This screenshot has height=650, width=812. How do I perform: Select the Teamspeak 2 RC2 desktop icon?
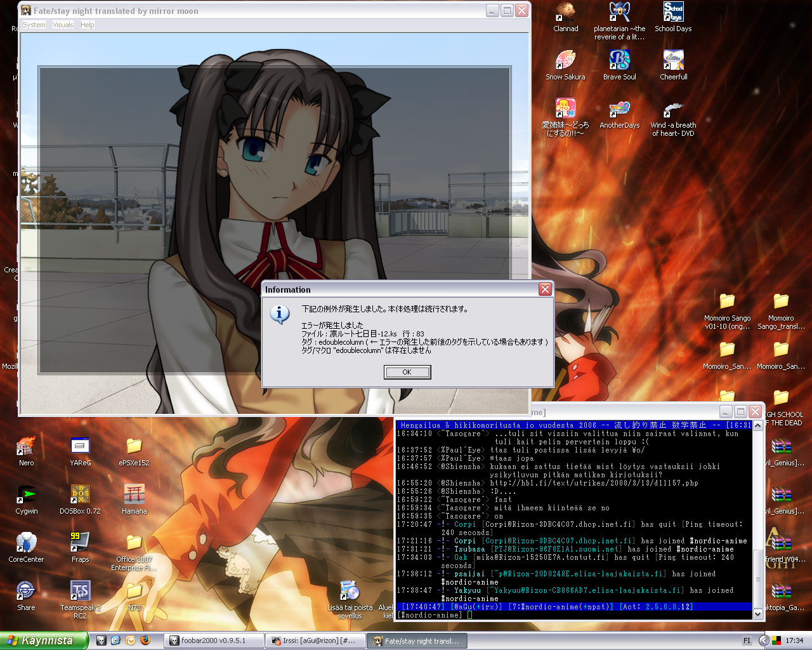point(80,600)
